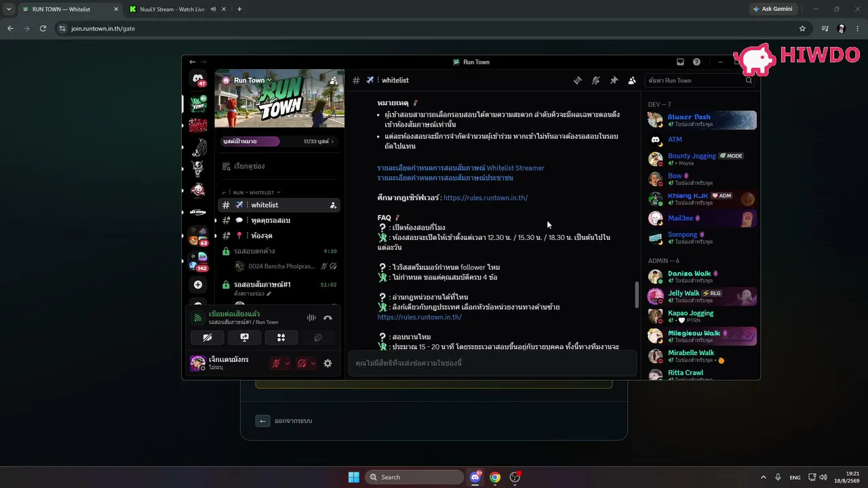
Task: Open the red pushpin channel
Action: 278,235
